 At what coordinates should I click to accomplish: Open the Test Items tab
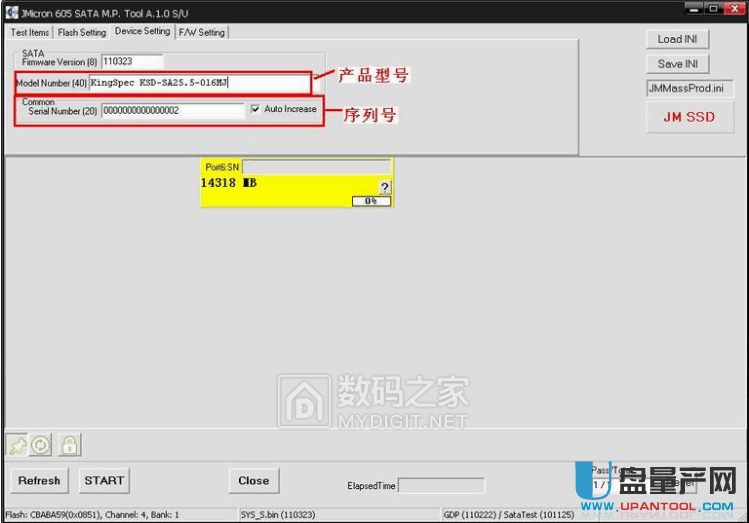click(30, 32)
